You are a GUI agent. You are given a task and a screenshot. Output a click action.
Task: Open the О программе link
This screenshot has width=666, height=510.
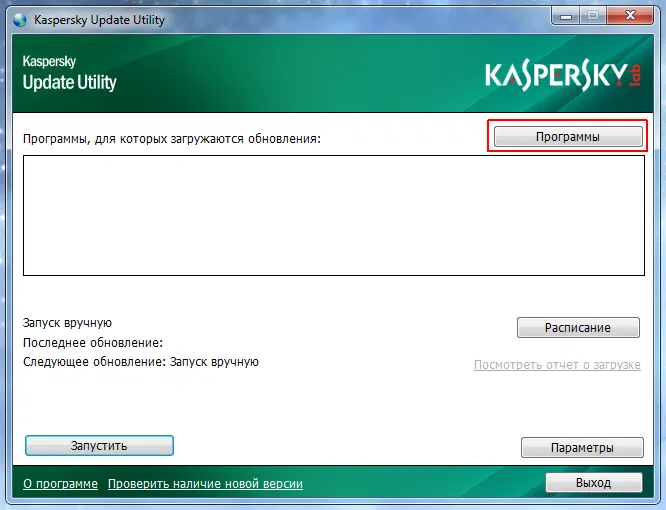[60, 484]
